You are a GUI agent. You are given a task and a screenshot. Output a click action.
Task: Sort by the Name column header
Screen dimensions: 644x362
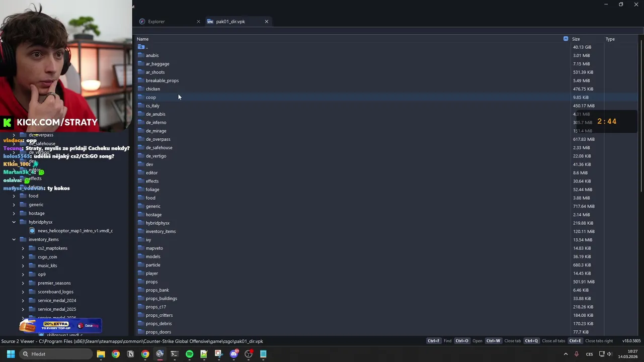[142, 39]
